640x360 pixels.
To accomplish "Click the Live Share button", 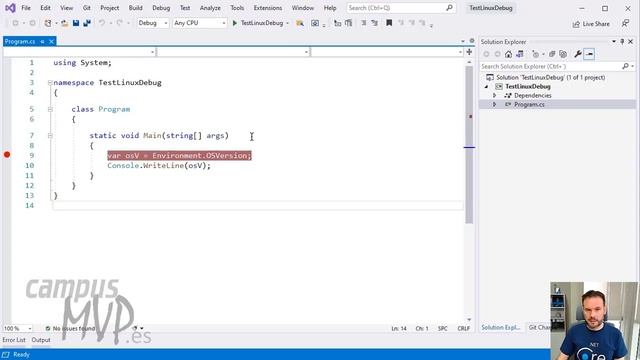I will 591,24.
